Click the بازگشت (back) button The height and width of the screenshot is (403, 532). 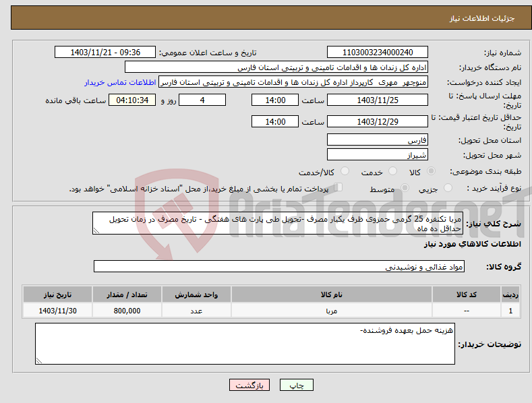click(249, 385)
